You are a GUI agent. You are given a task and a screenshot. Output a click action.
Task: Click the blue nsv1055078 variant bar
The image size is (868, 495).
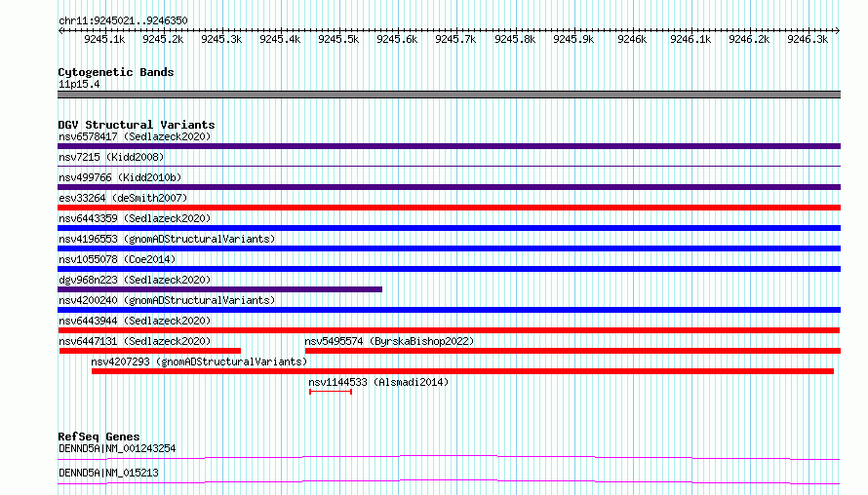pyautogui.click(x=449, y=269)
